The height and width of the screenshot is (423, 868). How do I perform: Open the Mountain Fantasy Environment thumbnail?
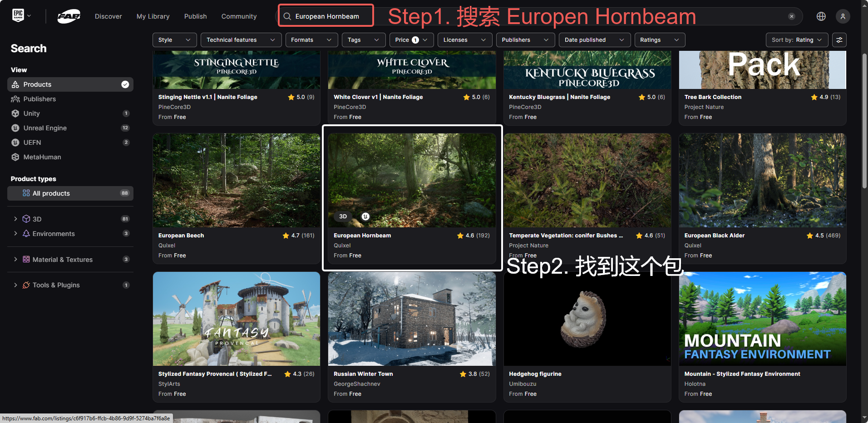click(x=763, y=319)
